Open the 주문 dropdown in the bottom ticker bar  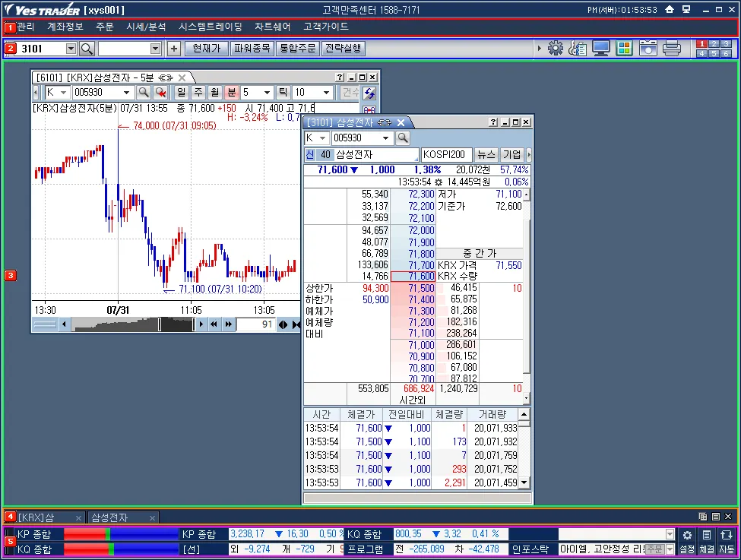click(x=670, y=549)
